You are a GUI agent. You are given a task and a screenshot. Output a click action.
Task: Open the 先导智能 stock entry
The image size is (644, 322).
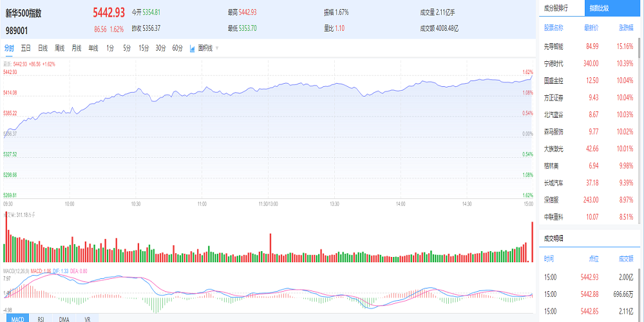554,46
